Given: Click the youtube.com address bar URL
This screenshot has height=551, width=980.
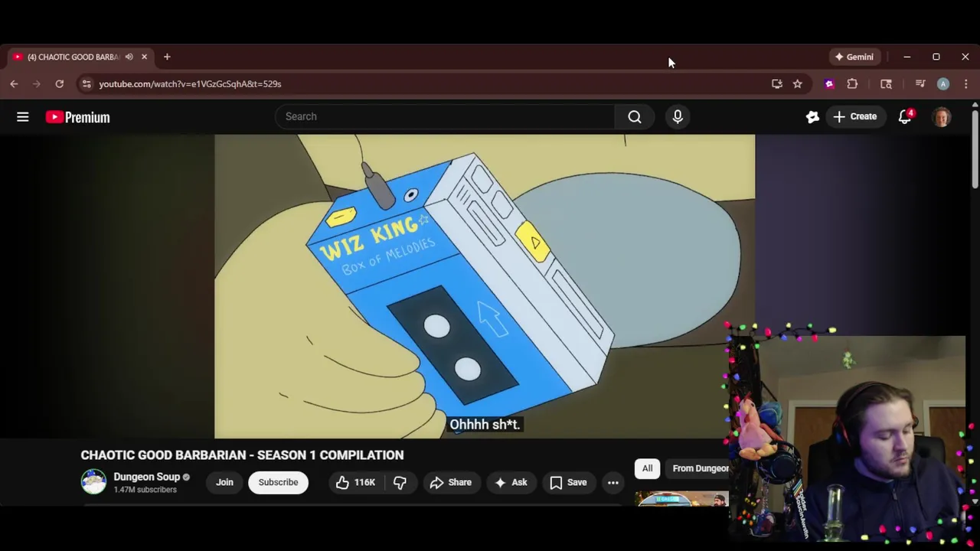Looking at the screenshot, I should point(190,84).
